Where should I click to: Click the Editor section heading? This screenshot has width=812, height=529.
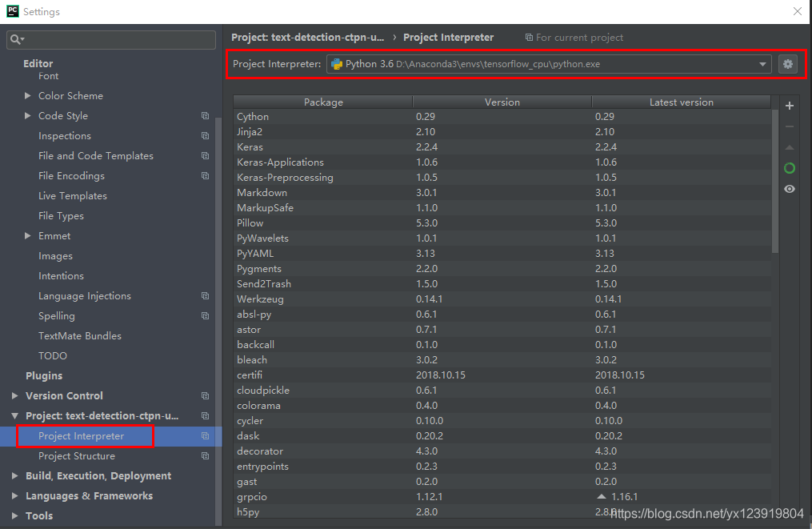38,63
